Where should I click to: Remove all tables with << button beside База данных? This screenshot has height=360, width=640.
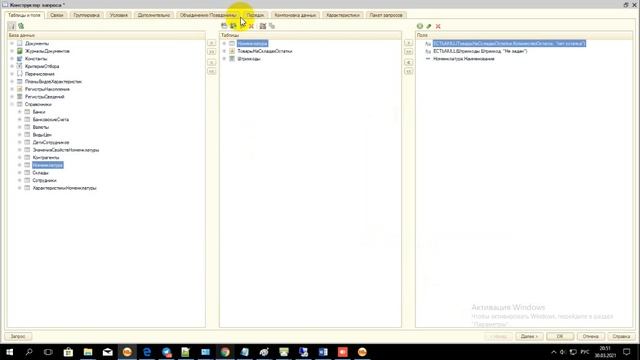pyautogui.click(x=211, y=71)
